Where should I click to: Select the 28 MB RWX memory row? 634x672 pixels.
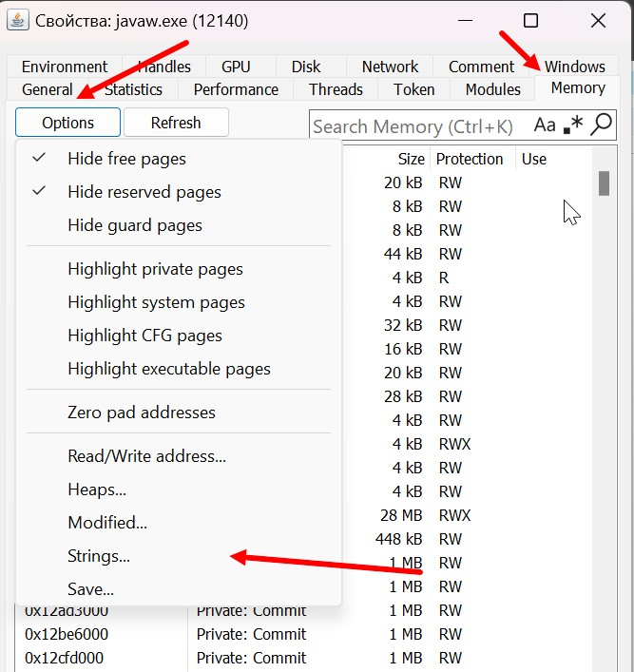click(x=468, y=515)
